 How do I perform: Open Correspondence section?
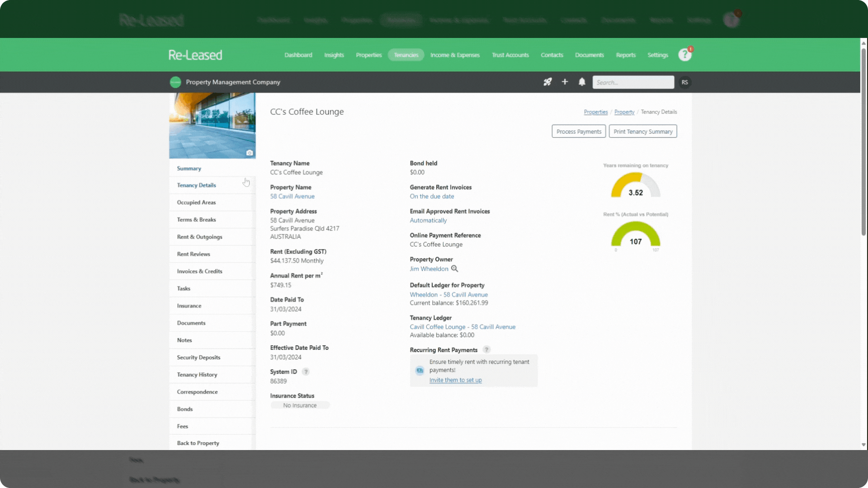(212, 392)
